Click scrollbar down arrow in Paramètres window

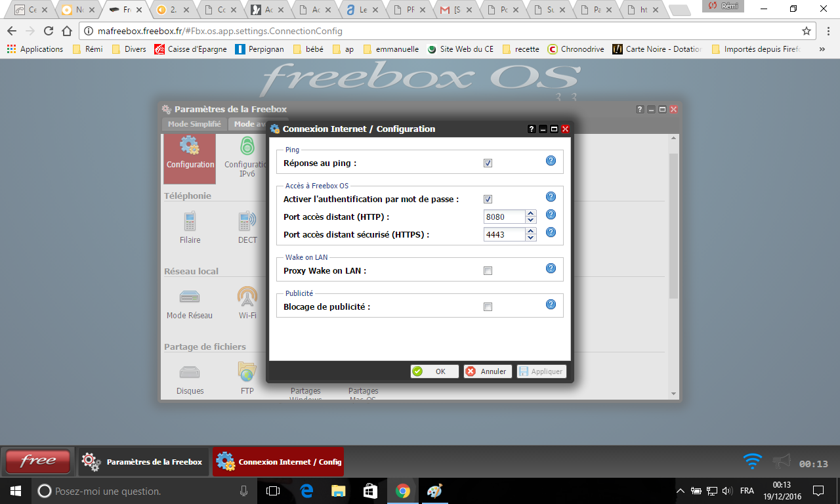673,393
